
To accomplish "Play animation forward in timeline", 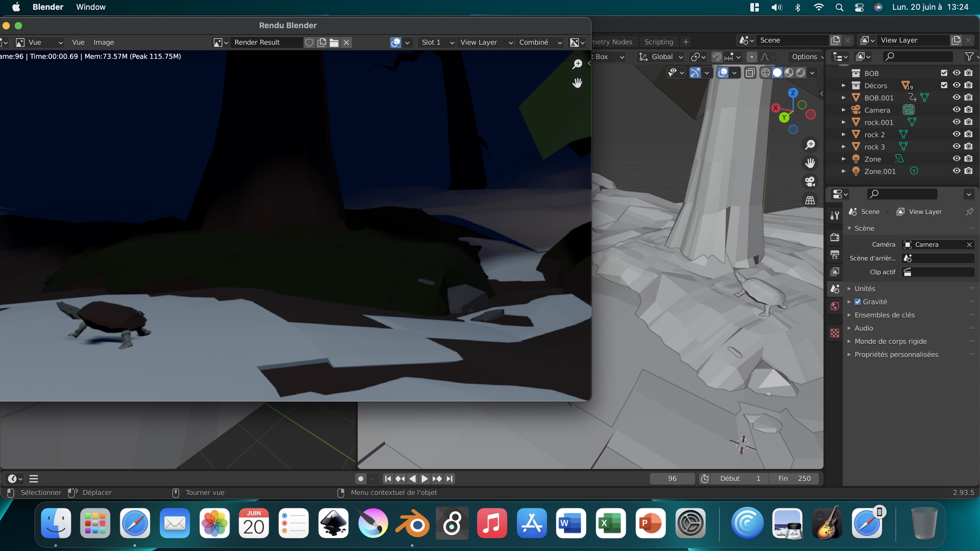I will [x=424, y=479].
